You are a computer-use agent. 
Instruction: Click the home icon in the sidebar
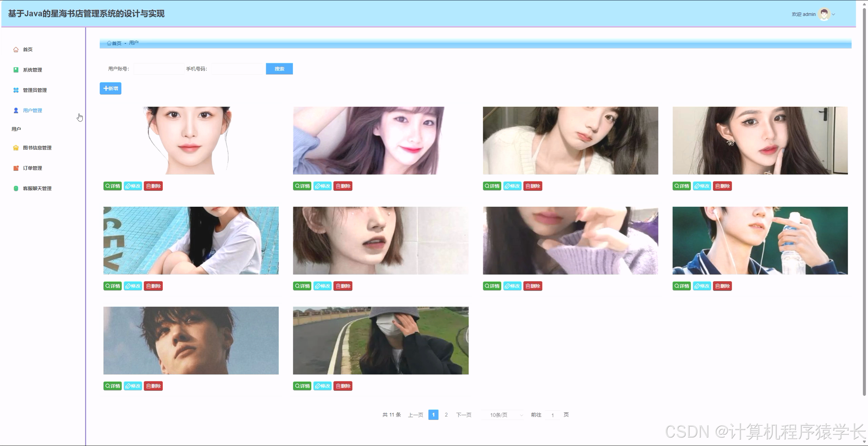pos(16,50)
